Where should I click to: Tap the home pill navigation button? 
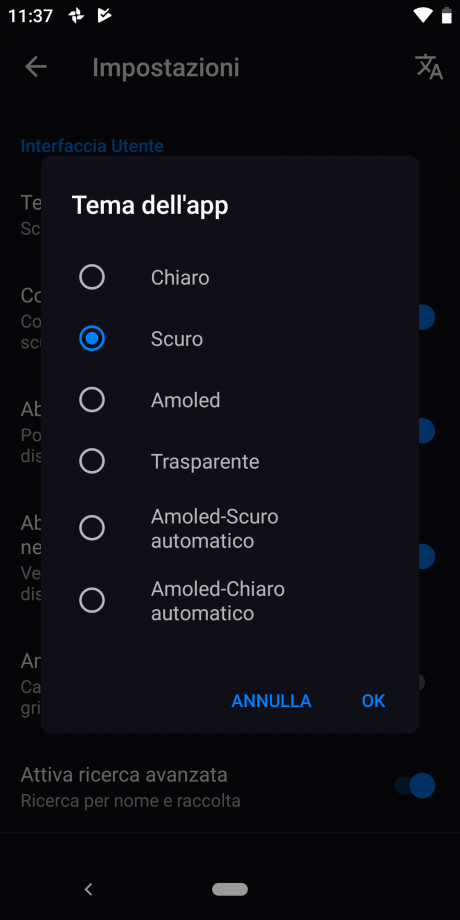tap(230, 889)
